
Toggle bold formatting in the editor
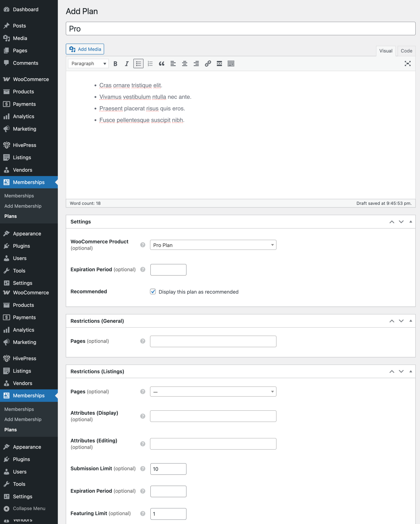click(115, 63)
